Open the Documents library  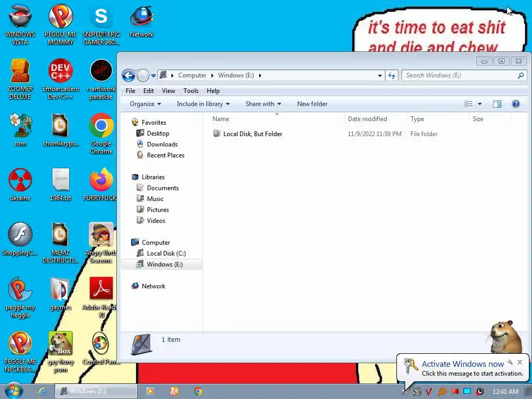click(163, 188)
